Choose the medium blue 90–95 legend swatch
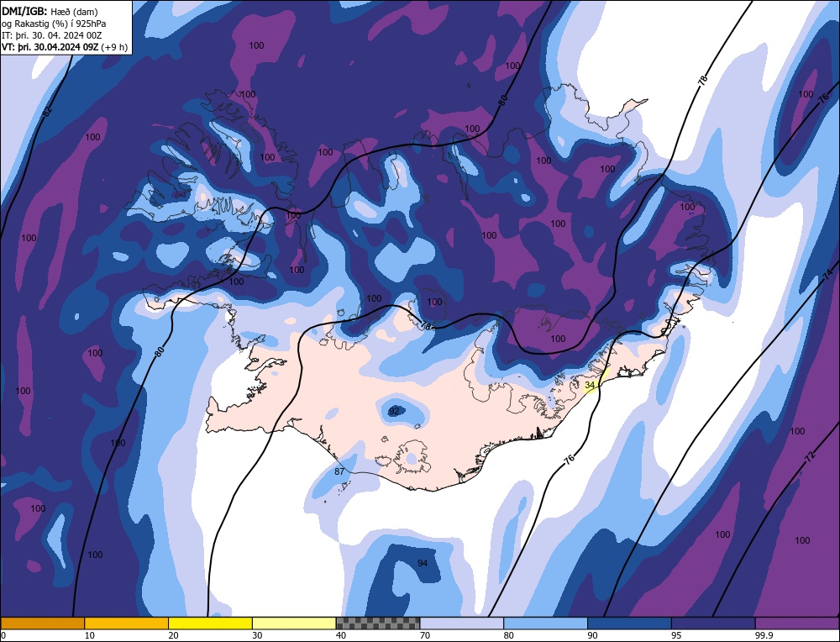This screenshot has height=642, width=840. 629,623
